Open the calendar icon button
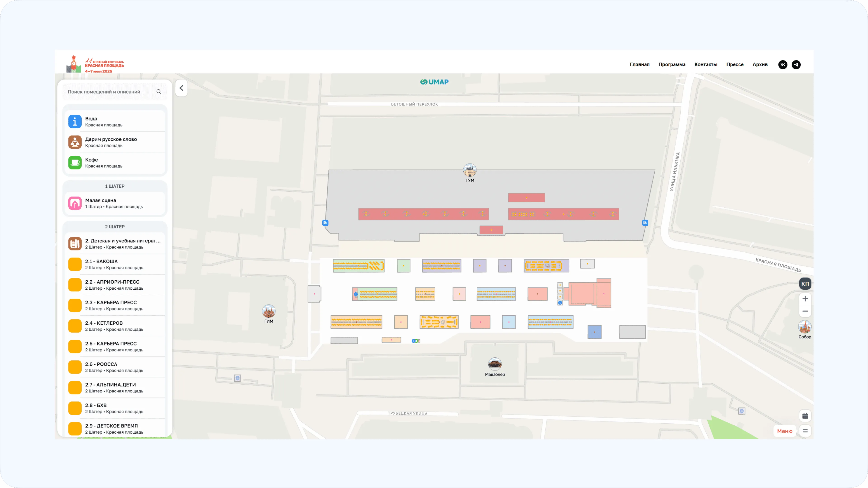The width and height of the screenshot is (868, 488). (805, 416)
